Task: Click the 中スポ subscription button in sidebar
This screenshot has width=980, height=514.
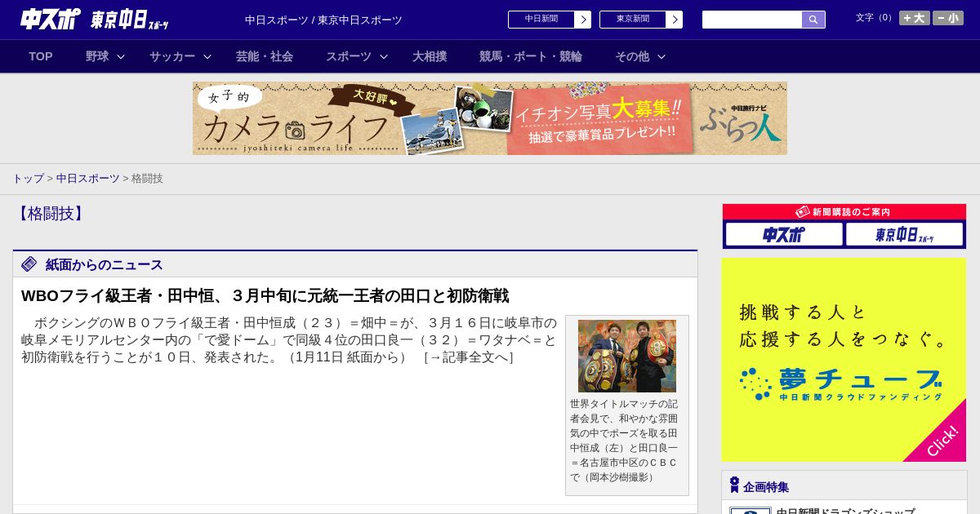Action: pyautogui.click(x=784, y=235)
